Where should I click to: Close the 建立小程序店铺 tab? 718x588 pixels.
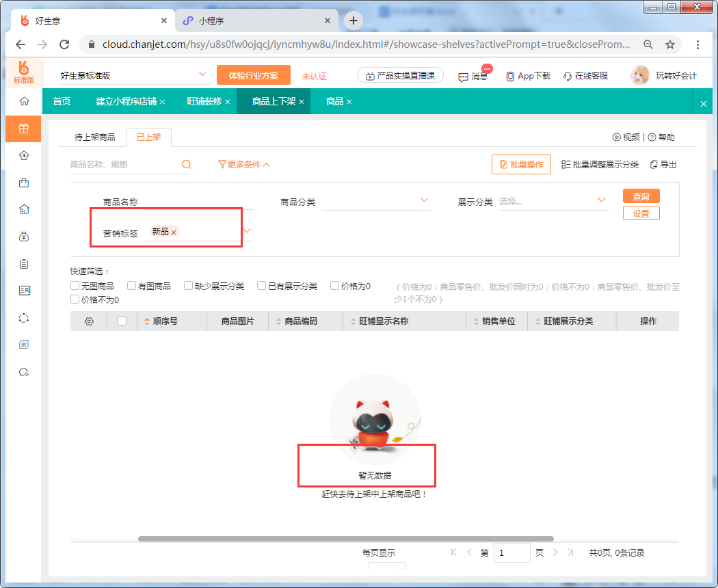coord(163,102)
